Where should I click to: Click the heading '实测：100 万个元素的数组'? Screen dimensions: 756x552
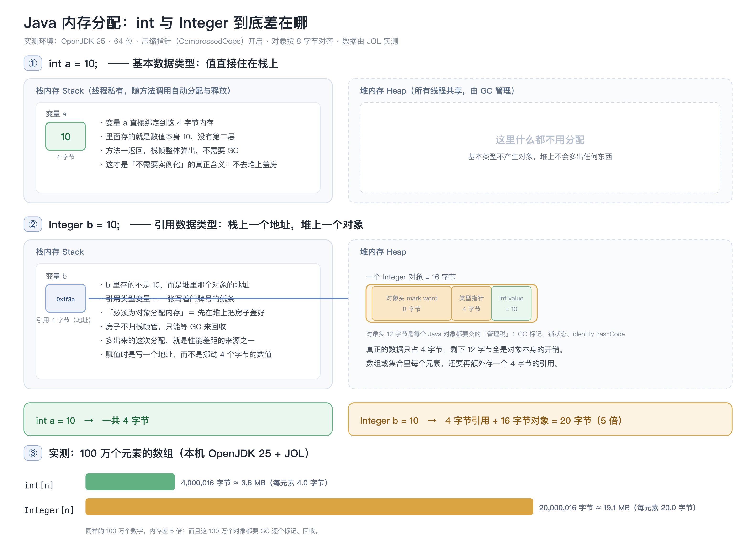coord(179,453)
